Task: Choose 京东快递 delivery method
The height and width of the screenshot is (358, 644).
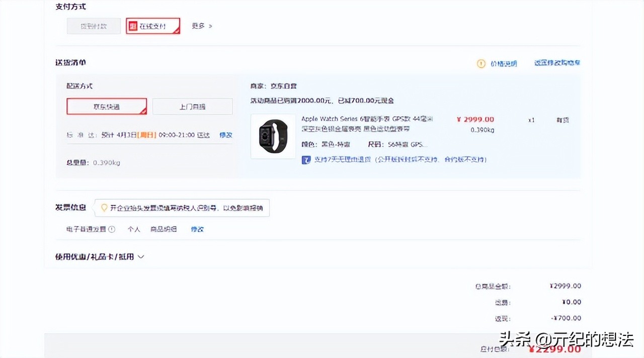Action: (x=107, y=107)
